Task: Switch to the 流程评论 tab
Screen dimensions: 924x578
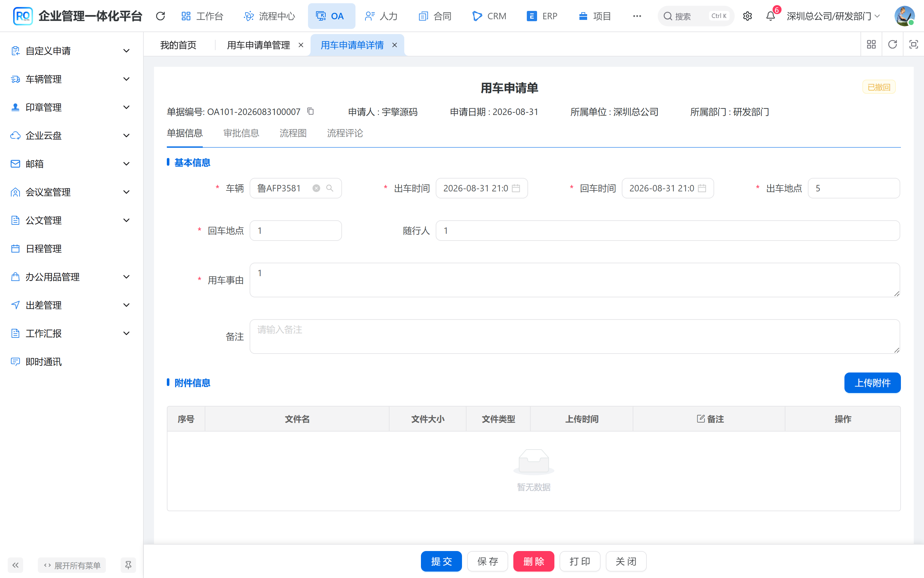Action: point(345,133)
